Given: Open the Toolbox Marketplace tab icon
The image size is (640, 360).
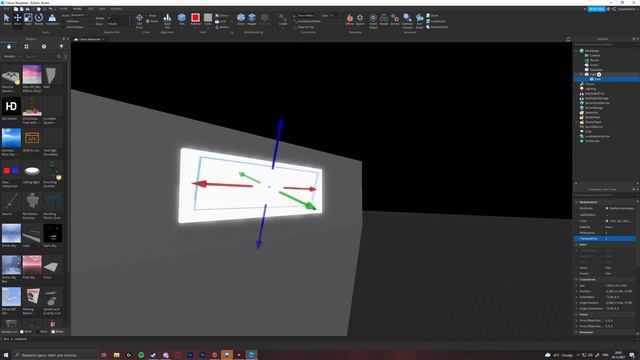Looking at the screenshot, I should tap(9, 47).
